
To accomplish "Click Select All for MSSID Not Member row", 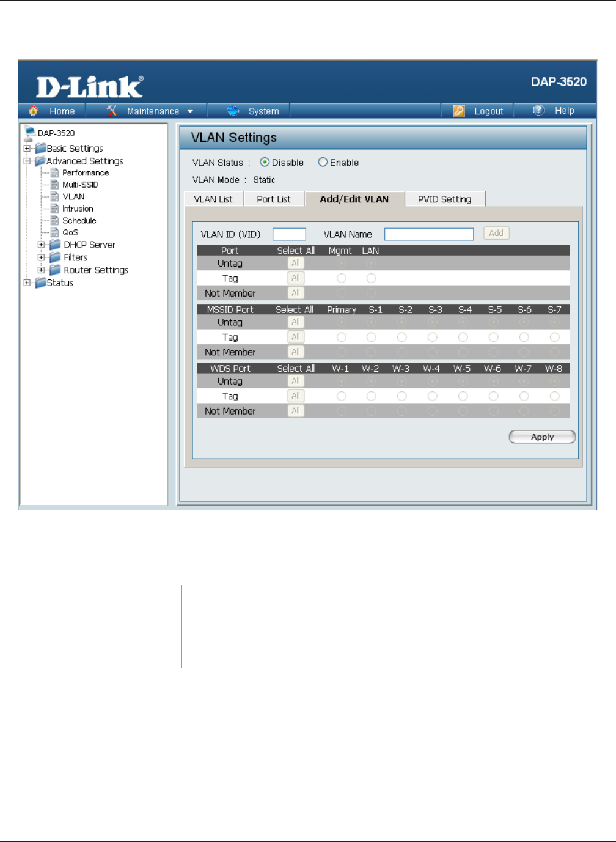I will 296,352.
